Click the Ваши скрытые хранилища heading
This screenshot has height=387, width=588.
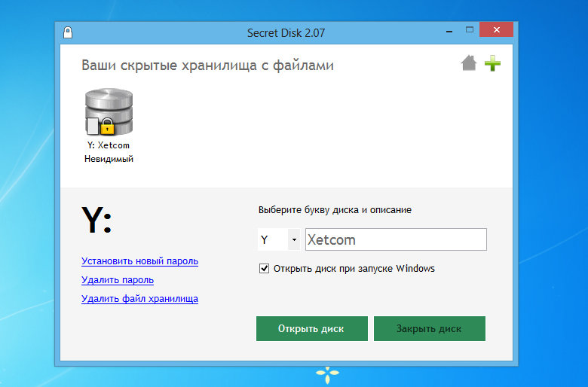click(x=207, y=66)
